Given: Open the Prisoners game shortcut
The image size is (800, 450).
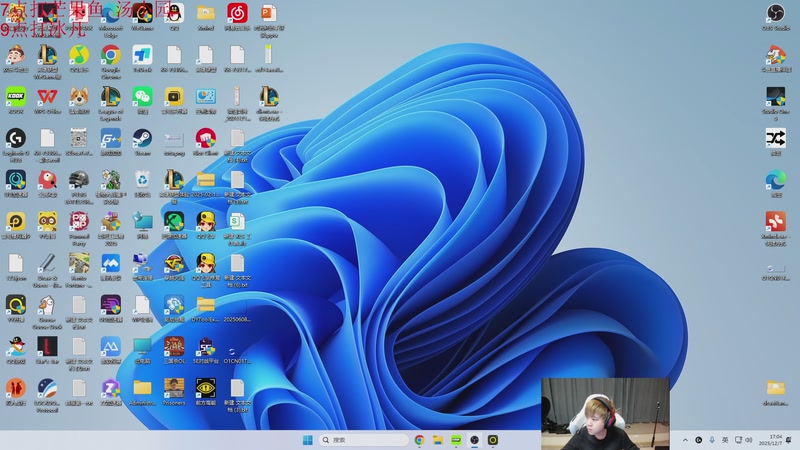Looking at the screenshot, I should (x=174, y=389).
